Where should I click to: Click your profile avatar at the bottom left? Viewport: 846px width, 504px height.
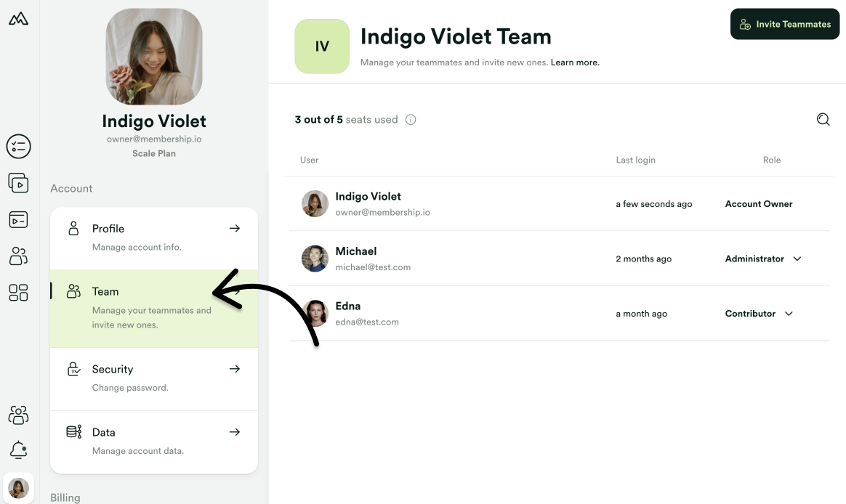[x=18, y=487]
